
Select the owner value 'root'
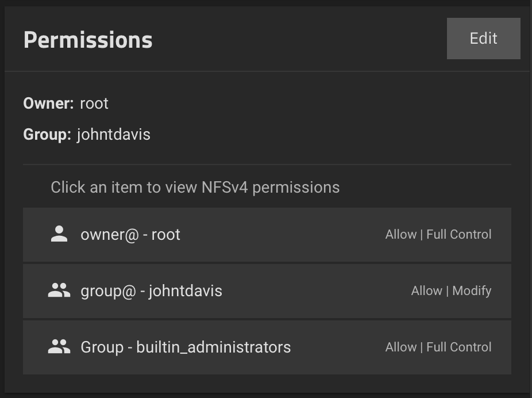[94, 104]
